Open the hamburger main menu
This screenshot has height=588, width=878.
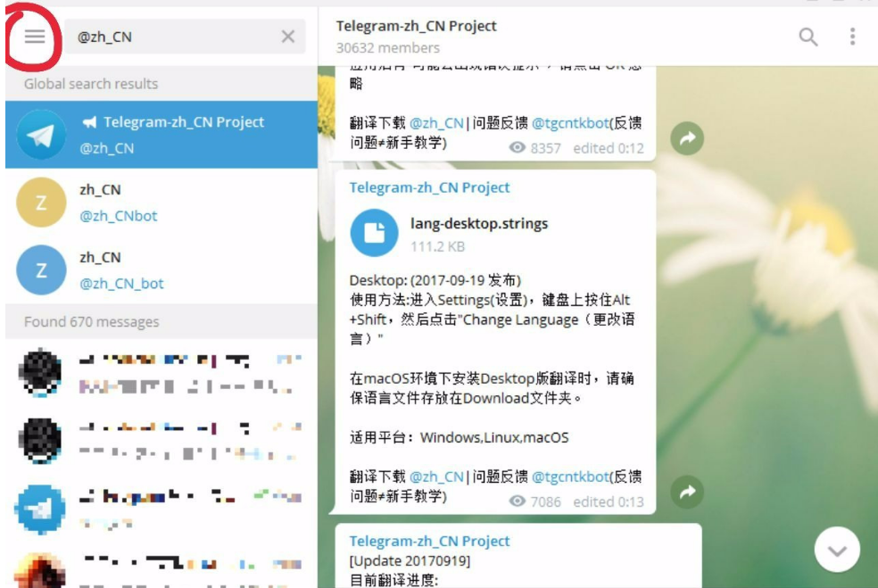pyautogui.click(x=34, y=37)
